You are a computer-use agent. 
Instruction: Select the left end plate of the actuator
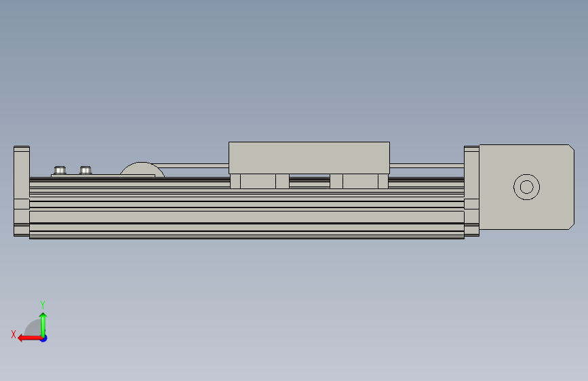point(22,191)
